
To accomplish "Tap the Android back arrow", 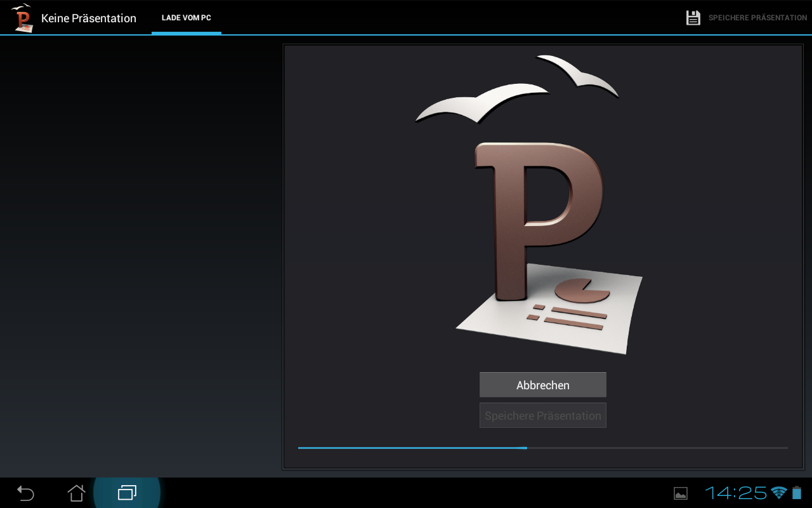I will pyautogui.click(x=25, y=493).
